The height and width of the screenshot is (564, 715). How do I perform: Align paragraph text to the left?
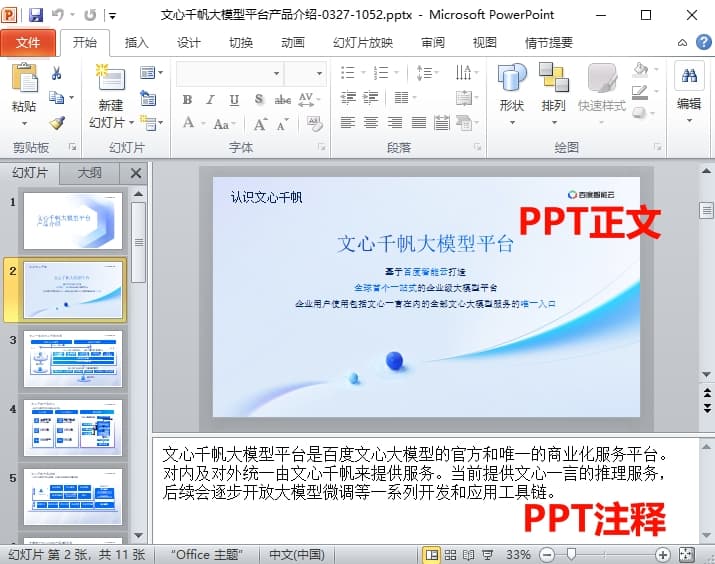348,122
